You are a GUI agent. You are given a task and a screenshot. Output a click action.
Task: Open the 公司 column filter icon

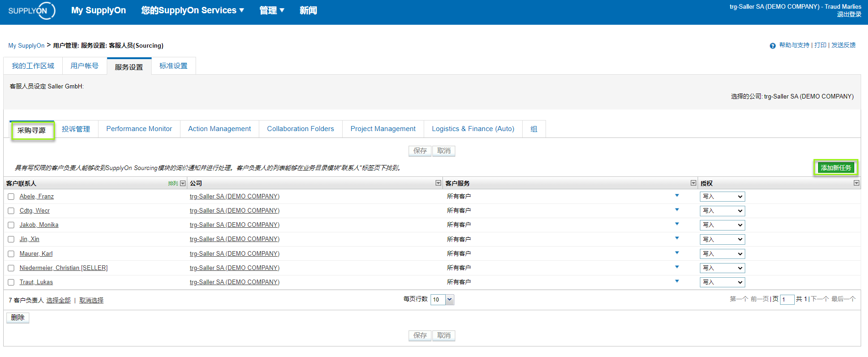pyautogui.click(x=438, y=183)
